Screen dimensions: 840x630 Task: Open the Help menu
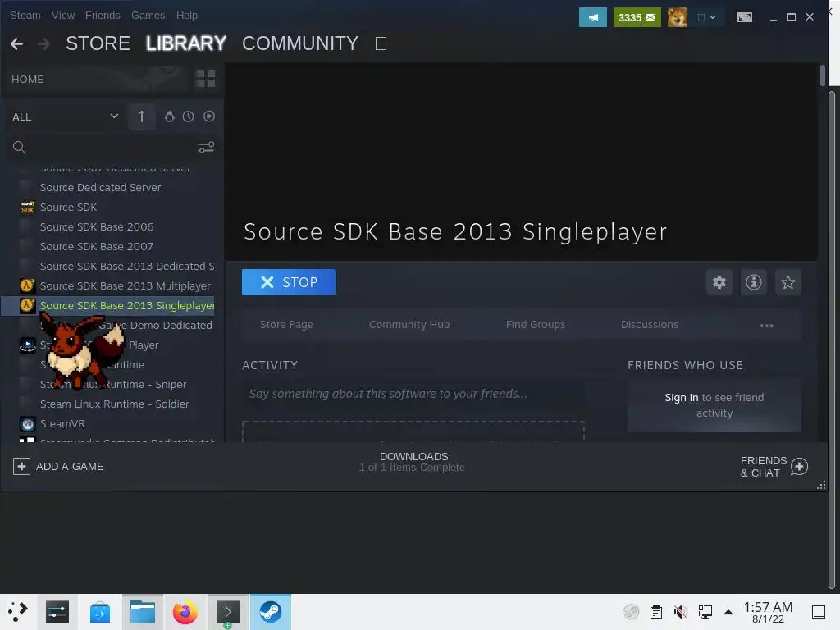click(x=187, y=15)
